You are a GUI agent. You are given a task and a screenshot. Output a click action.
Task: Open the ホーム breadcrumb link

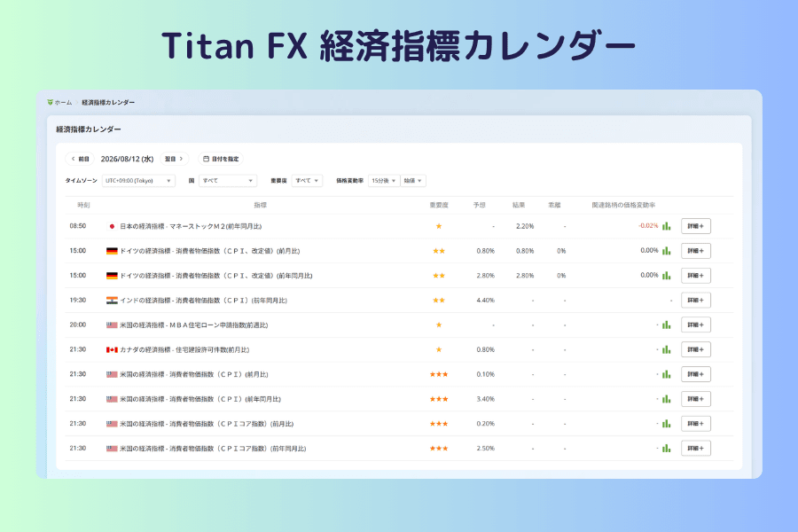63,102
